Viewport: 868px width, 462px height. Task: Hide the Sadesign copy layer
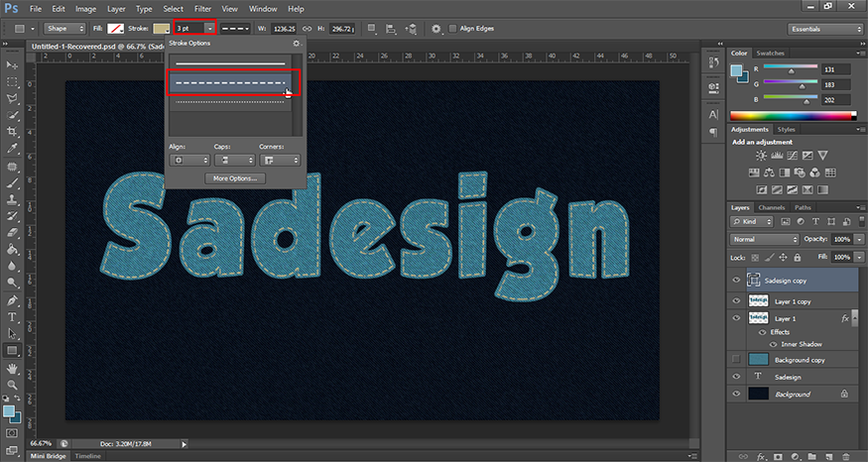(736, 280)
